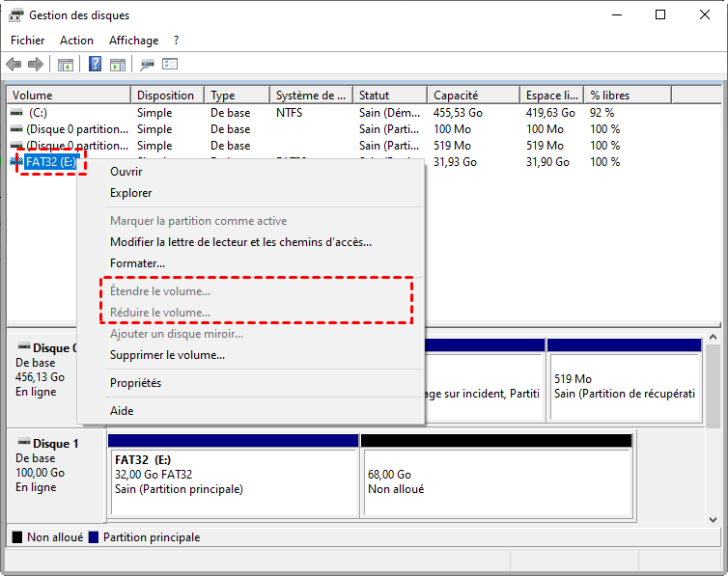Select the (C:) volume drive icon
The image size is (728, 576).
click(x=16, y=113)
